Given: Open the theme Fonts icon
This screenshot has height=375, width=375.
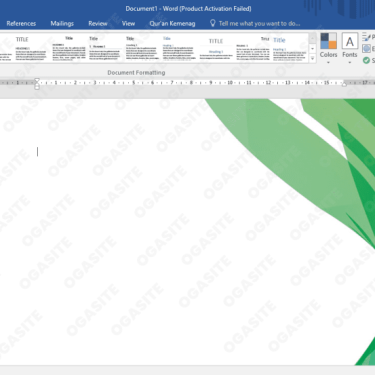Looking at the screenshot, I should [x=350, y=41].
